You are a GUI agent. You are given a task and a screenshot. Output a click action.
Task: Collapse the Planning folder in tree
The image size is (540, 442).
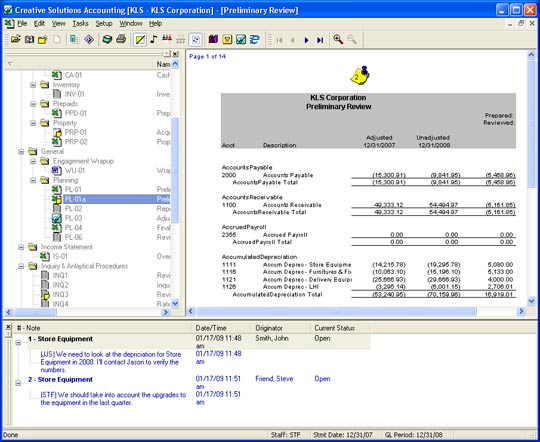point(33,180)
